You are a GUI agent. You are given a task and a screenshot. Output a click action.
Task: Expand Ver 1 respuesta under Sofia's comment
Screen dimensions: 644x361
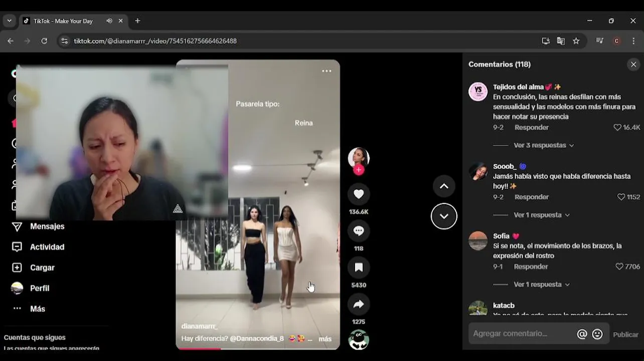click(542, 285)
